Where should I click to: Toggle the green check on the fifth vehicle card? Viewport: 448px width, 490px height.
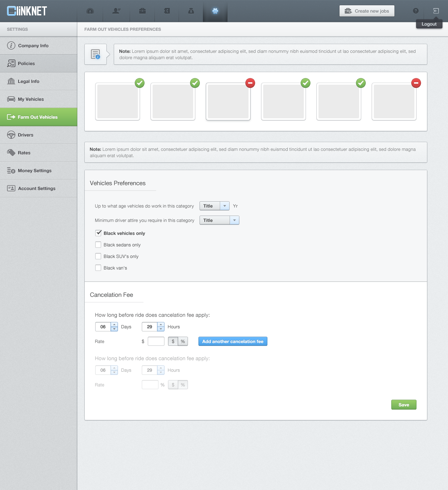pyautogui.click(x=361, y=83)
